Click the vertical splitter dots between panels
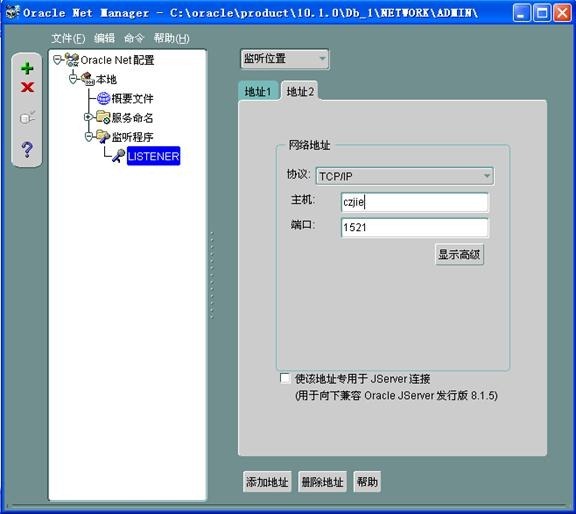This screenshot has height=514, width=576. [x=212, y=275]
